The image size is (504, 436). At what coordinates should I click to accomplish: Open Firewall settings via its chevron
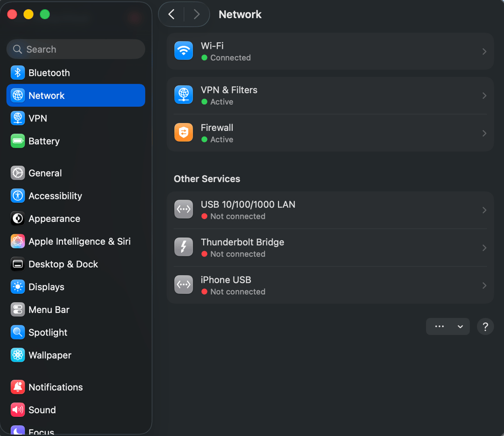coord(484,133)
